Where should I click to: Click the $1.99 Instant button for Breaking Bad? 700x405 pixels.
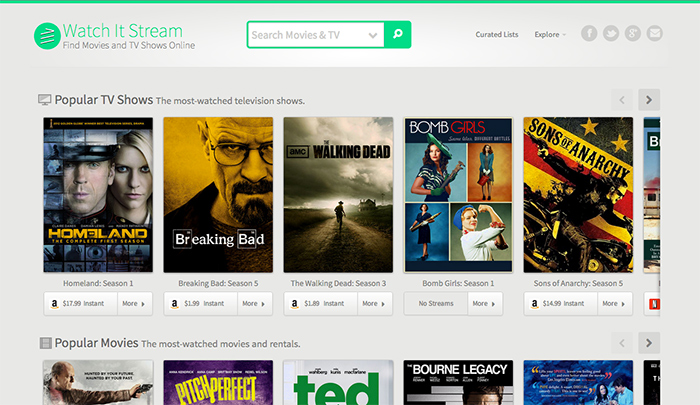[201, 304]
